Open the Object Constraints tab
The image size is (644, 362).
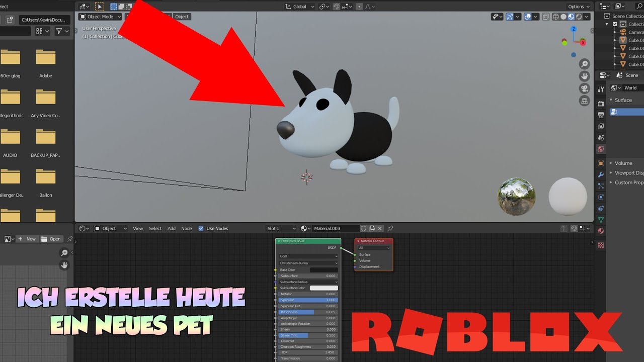601,208
